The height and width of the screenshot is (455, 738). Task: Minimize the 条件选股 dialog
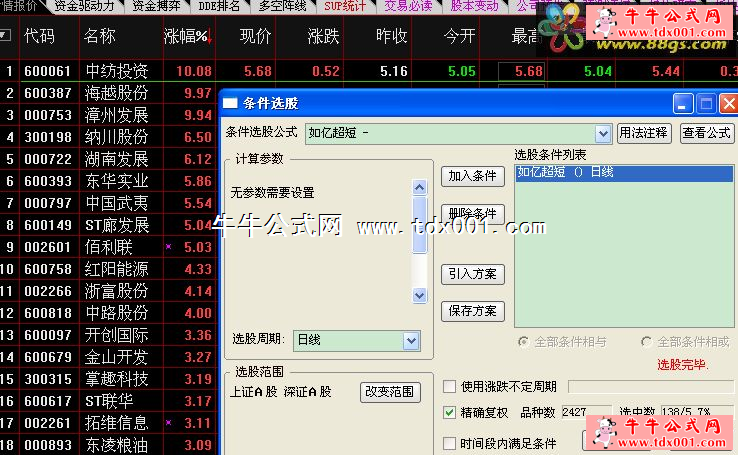point(682,104)
